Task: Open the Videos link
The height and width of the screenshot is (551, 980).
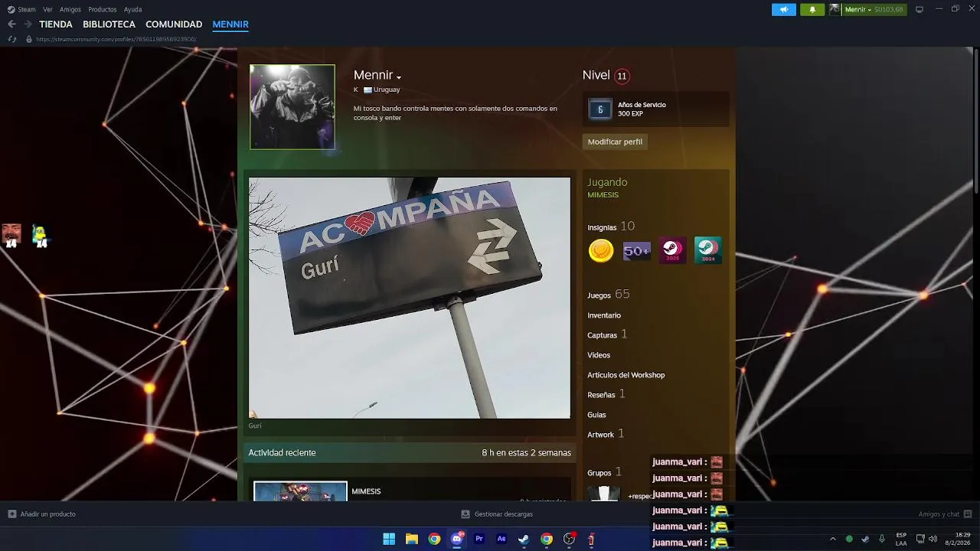Action: click(x=599, y=355)
